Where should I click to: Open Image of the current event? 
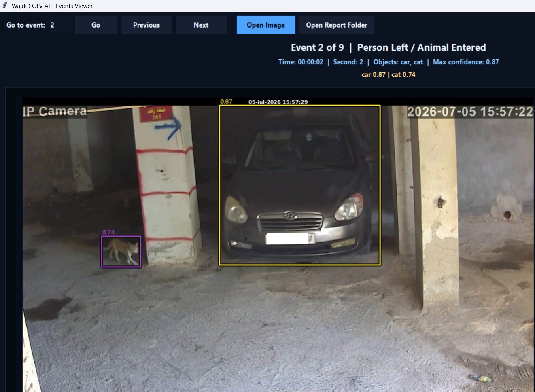point(266,25)
